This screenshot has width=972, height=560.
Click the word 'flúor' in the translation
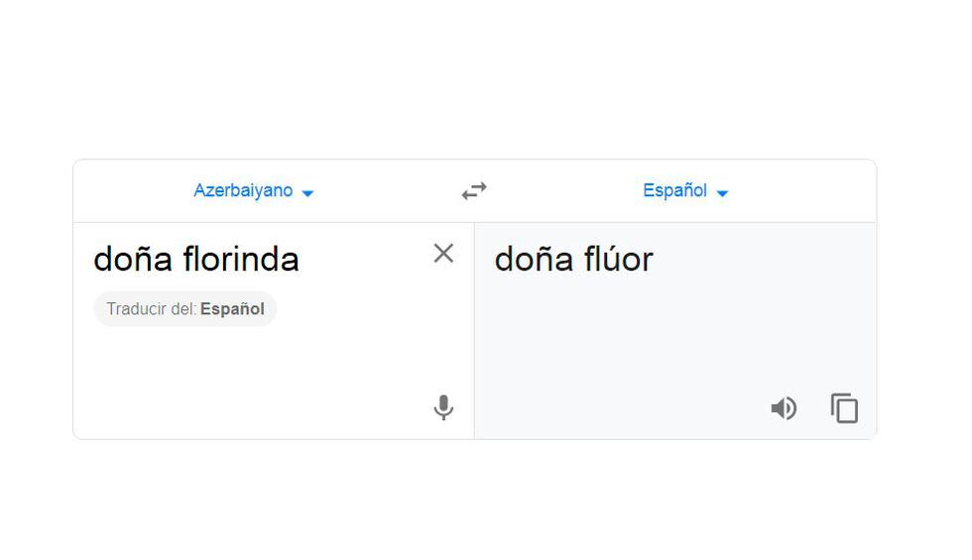point(618,260)
